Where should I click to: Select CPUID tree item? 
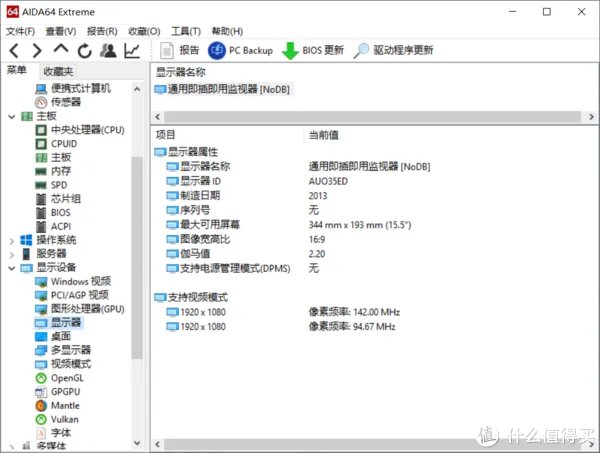click(x=56, y=144)
